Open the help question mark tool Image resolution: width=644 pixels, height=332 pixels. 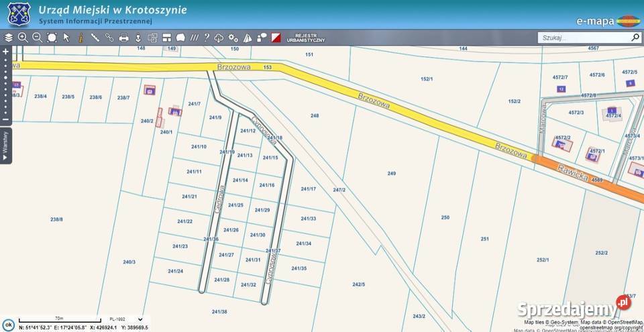coord(207,38)
